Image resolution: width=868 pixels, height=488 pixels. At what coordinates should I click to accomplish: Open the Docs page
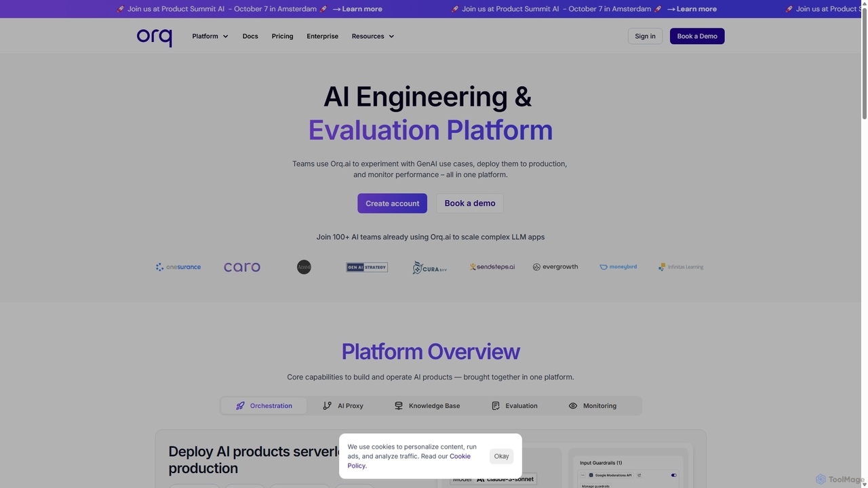point(250,37)
